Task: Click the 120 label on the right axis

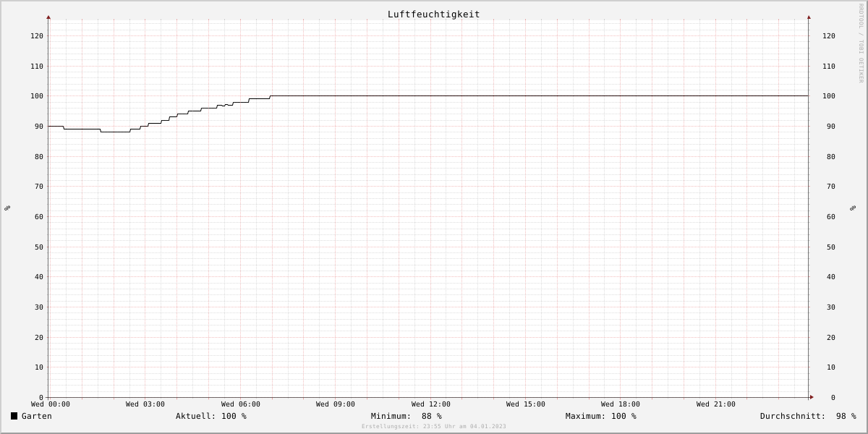Action: [829, 36]
